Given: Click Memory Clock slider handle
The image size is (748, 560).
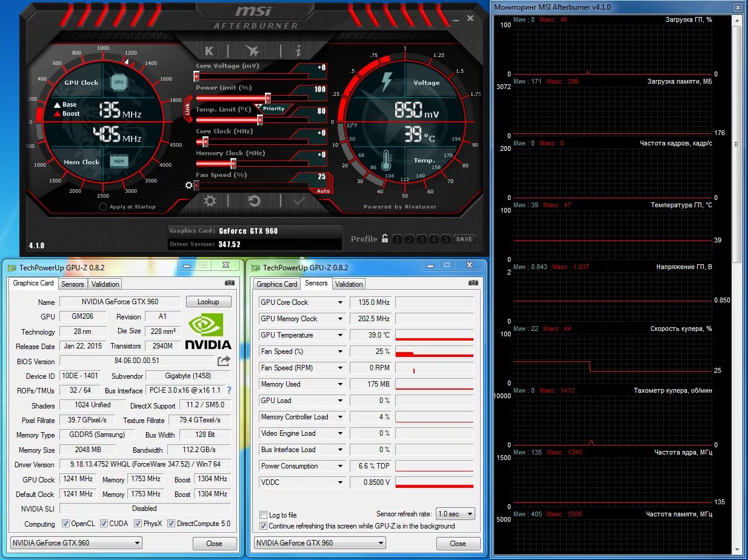Looking at the screenshot, I should 233,164.
